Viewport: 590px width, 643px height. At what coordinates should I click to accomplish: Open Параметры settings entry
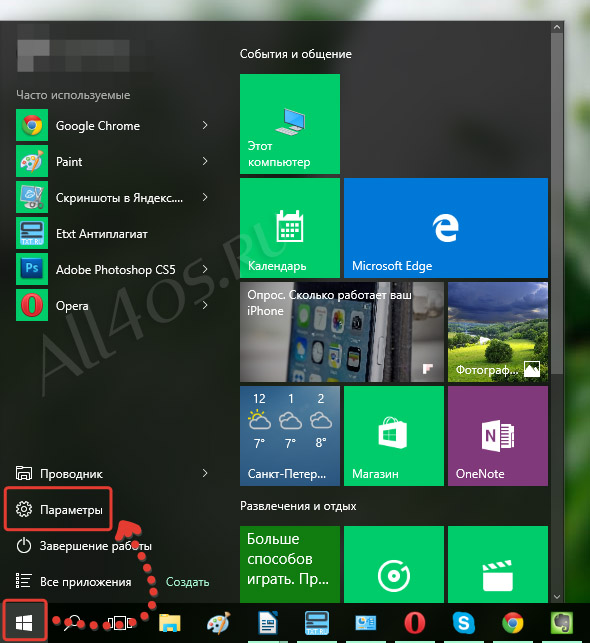coord(59,509)
